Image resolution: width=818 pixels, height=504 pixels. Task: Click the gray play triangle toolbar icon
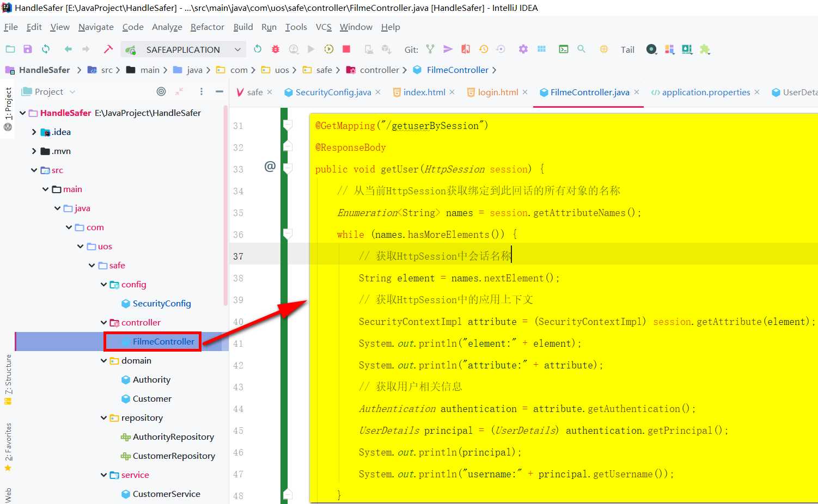[311, 49]
